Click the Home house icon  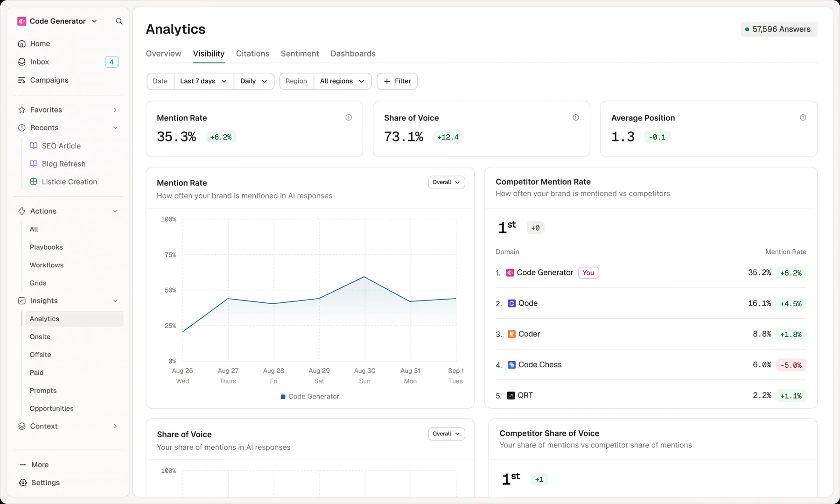point(22,43)
